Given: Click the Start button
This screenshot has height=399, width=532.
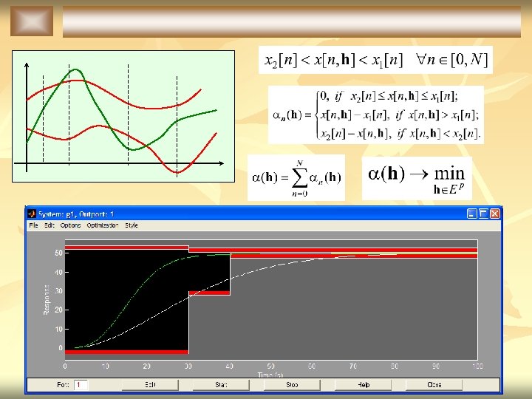Looking at the screenshot, I should 221,385.
